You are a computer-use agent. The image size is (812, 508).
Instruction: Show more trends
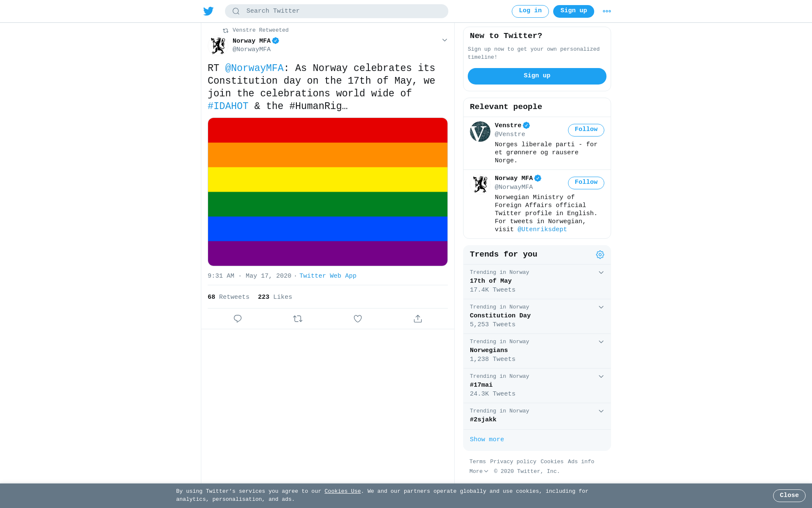[x=487, y=440]
